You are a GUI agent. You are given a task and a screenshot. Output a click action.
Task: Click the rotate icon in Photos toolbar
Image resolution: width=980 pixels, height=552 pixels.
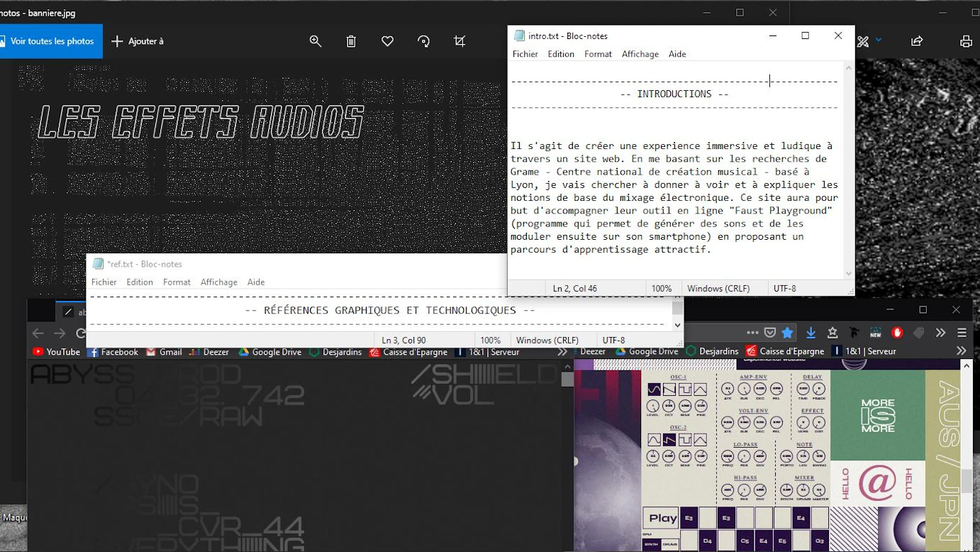[423, 41]
